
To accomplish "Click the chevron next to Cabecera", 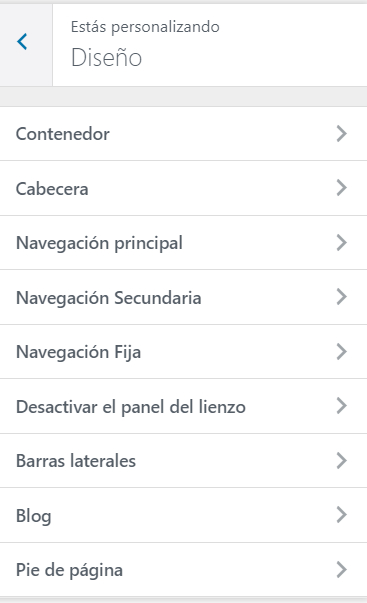I will [342, 188].
